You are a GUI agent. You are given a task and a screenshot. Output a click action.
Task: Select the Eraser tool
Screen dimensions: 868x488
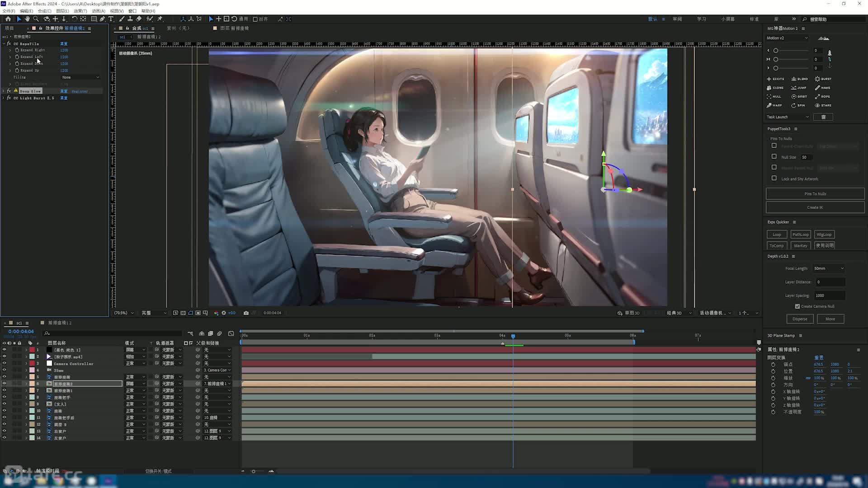139,19
